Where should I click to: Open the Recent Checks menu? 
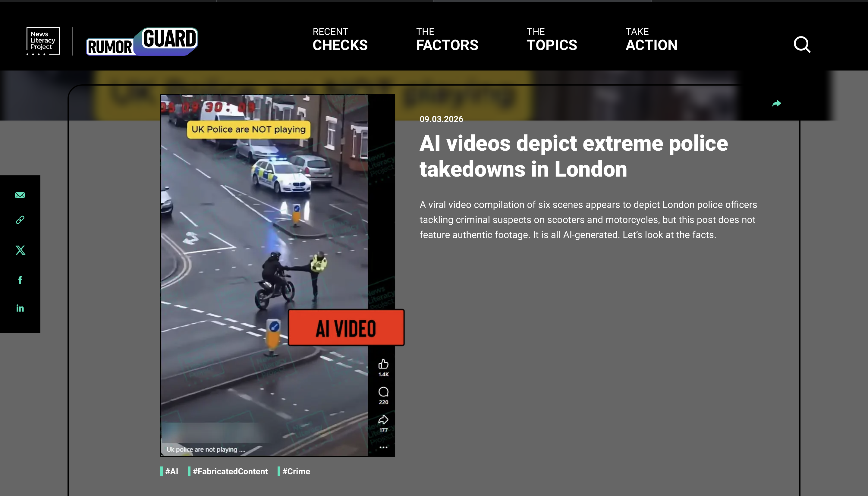pyautogui.click(x=340, y=39)
